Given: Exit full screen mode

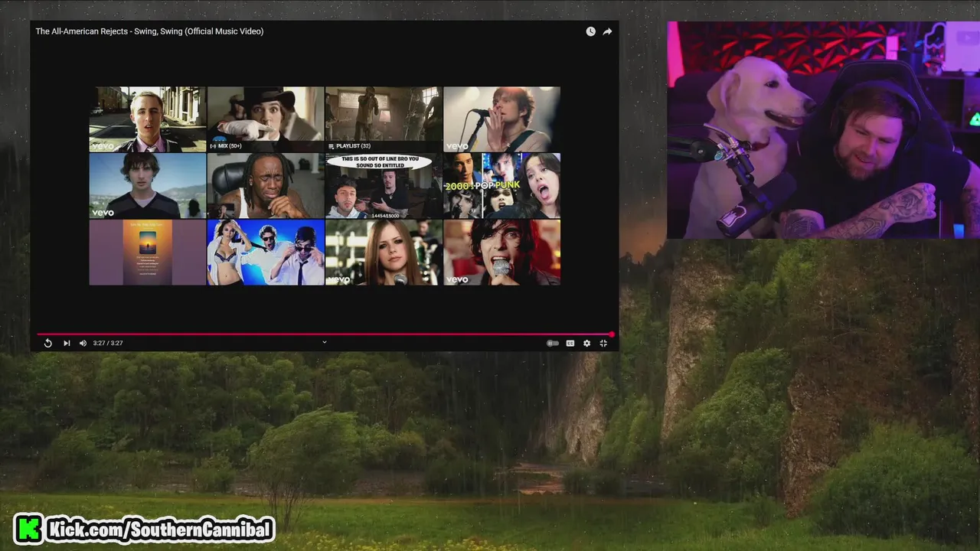Looking at the screenshot, I should [x=603, y=344].
